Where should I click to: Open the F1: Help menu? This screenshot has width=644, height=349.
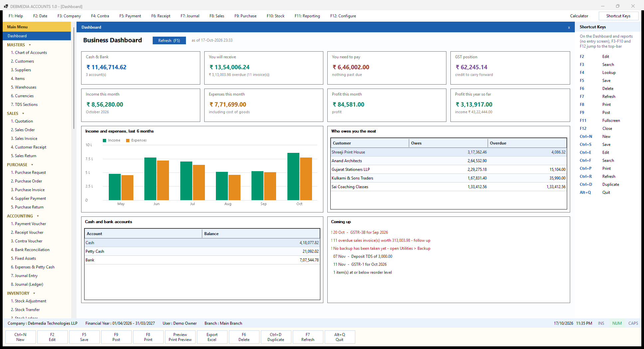click(16, 16)
